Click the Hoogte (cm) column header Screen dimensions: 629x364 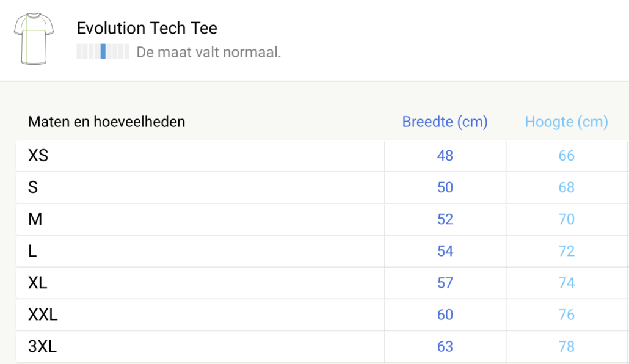(567, 122)
